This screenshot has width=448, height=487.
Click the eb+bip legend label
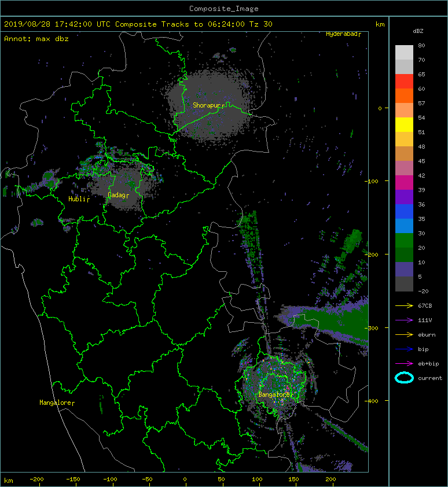click(428, 364)
